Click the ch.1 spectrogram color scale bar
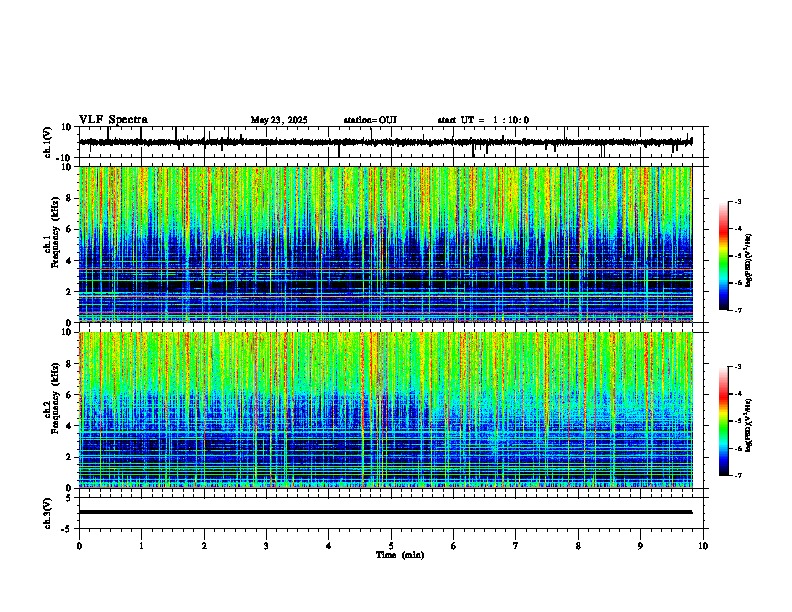This screenshot has height=612, width=792. click(724, 256)
